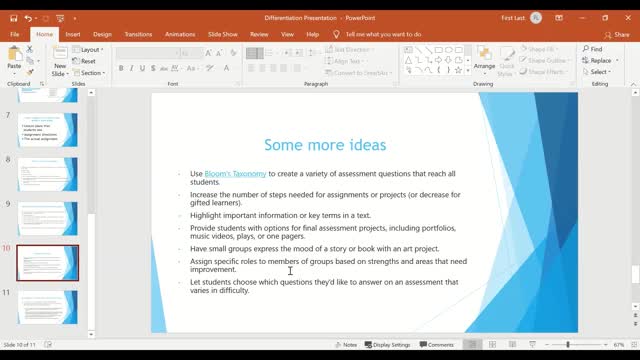Open the Comments pane from status bar
This screenshot has height=360, width=640.
[x=436, y=344]
